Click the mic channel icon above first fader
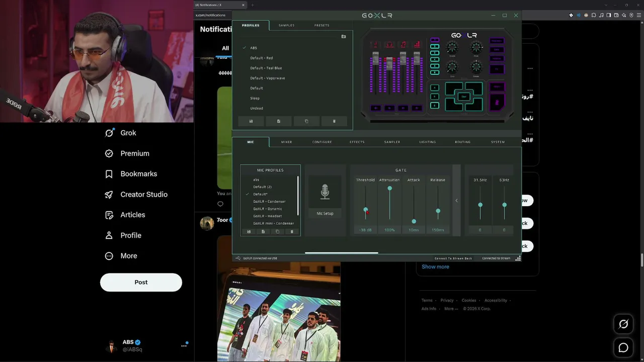This screenshot has height=362, width=644. coord(376,44)
